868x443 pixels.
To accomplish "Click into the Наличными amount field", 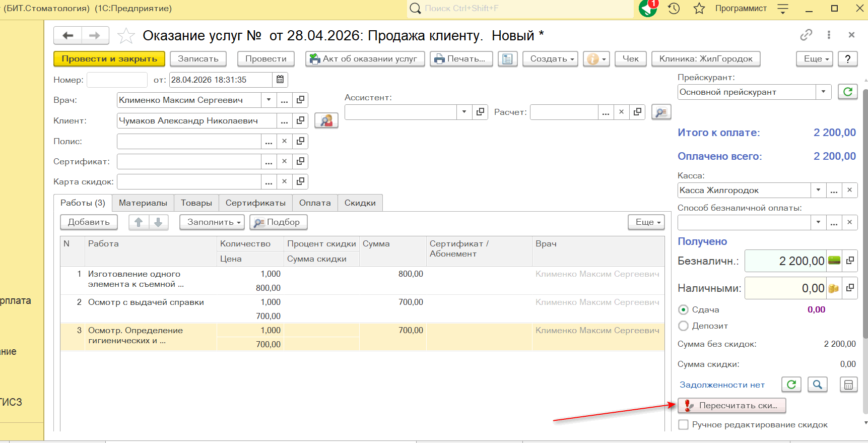I will [785, 288].
